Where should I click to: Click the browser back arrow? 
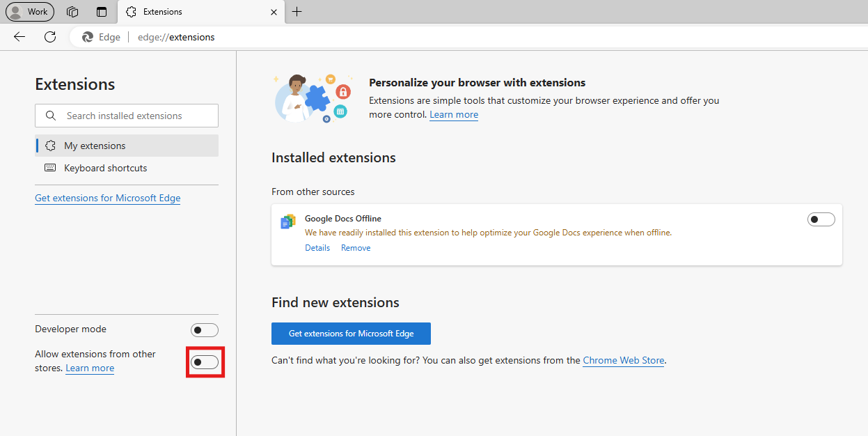[x=19, y=37]
